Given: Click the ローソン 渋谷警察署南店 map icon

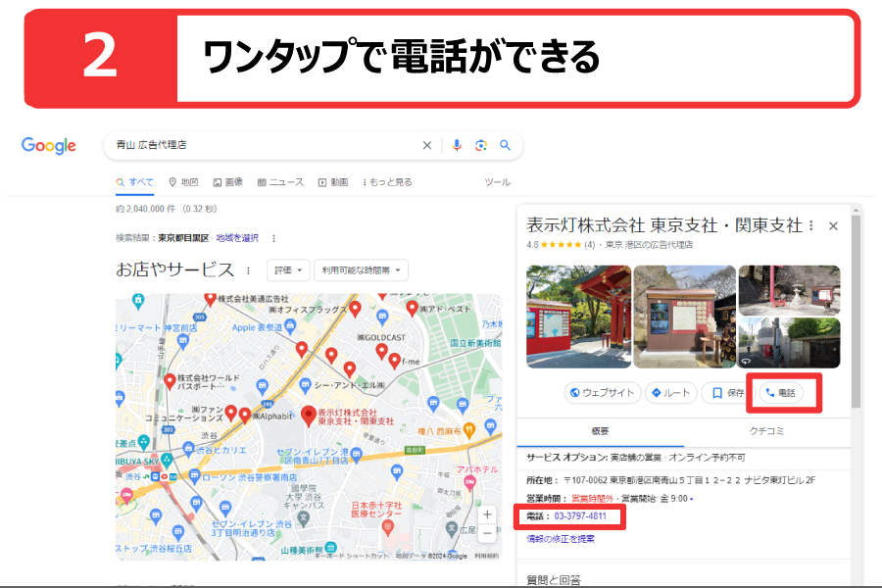Looking at the screenshot, I should [x=195, y=476].
